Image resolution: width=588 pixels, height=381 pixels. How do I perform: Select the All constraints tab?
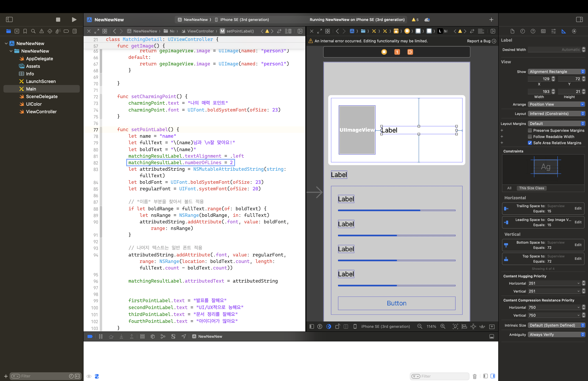pyautogui.click(x=509, y=188)
